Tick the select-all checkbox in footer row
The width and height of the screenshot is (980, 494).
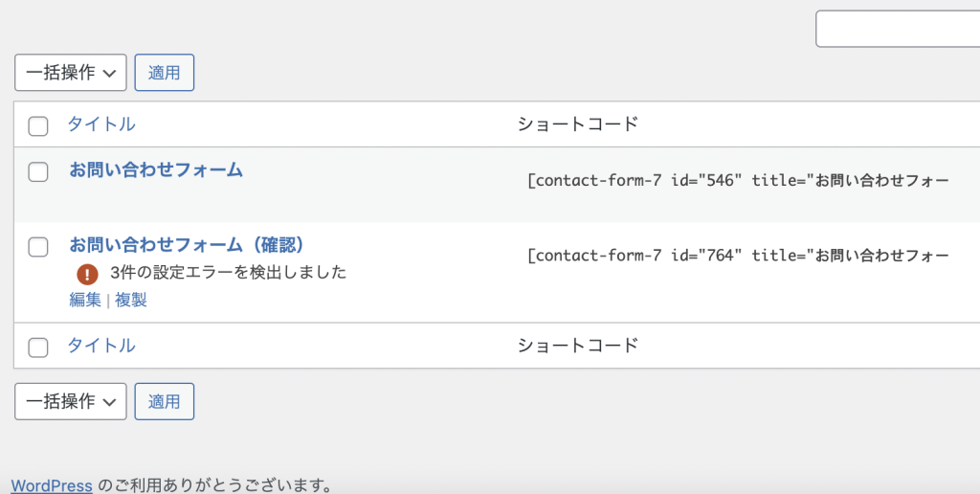pyautogui.click(x=38, y=348)
